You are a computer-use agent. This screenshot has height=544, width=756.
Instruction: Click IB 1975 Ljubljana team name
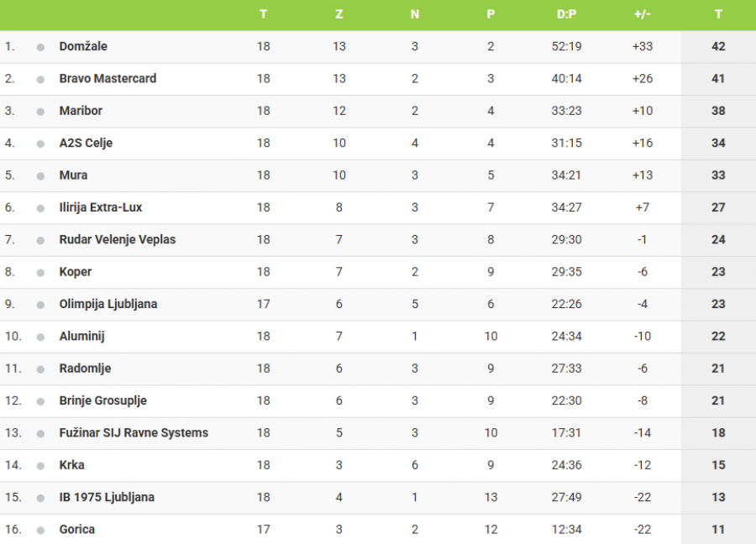click(x=106, y=497)
